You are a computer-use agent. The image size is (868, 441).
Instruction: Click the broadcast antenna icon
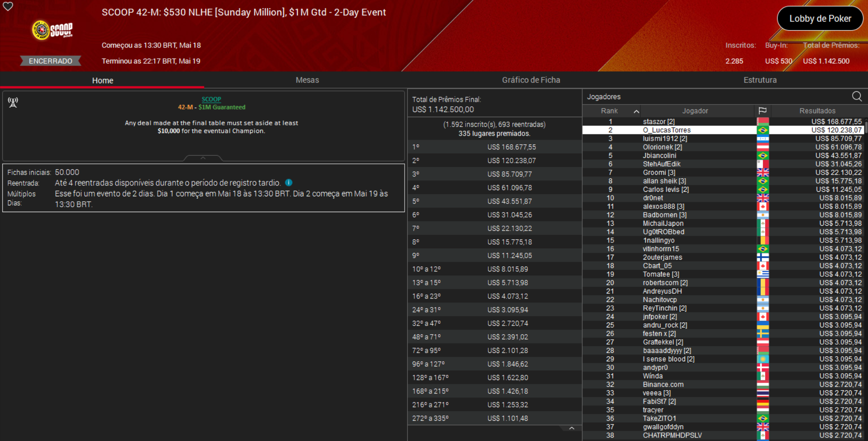13,103
